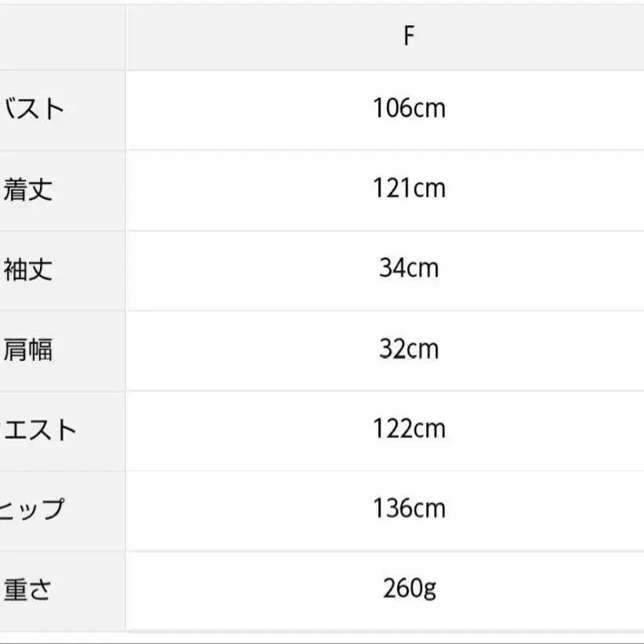Click the 260g weight value
Screen dimensions: 644x644
(x=408, y=588)
